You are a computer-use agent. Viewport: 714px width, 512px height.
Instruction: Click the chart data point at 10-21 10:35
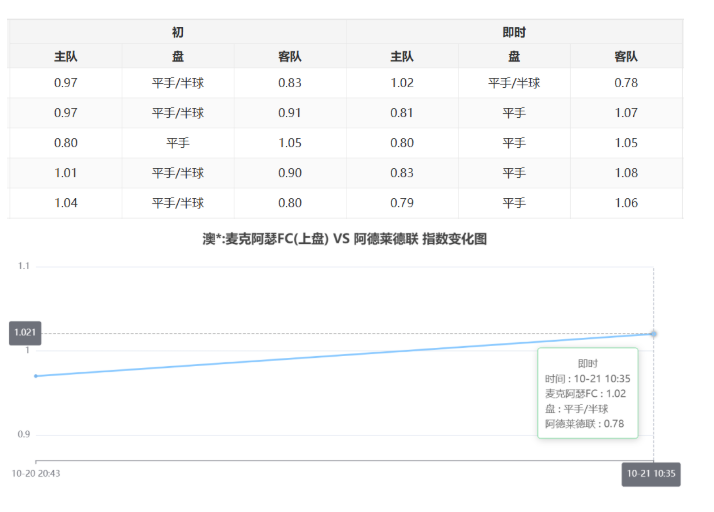653,333
